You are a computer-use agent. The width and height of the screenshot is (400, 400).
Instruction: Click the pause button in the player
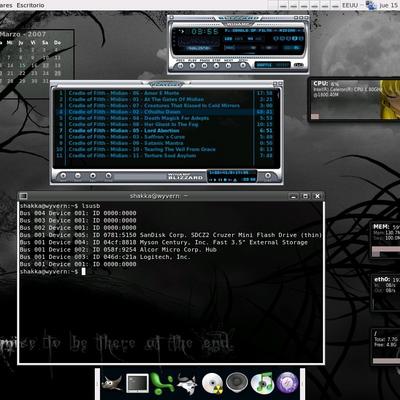click(204, 66)
